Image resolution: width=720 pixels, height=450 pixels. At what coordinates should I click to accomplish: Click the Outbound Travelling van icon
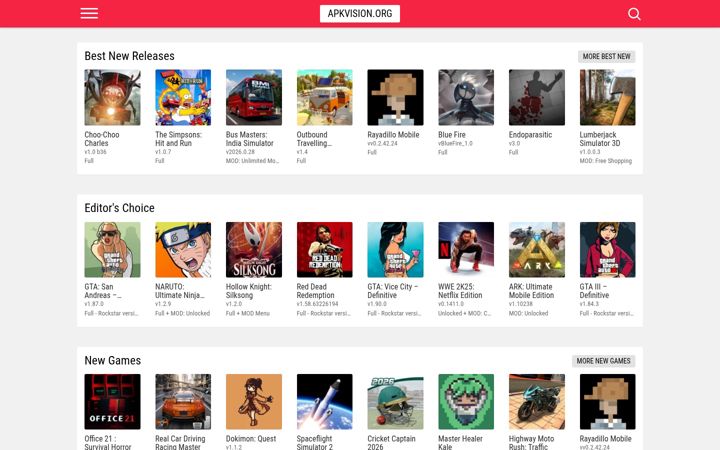(x=325, y=97)
